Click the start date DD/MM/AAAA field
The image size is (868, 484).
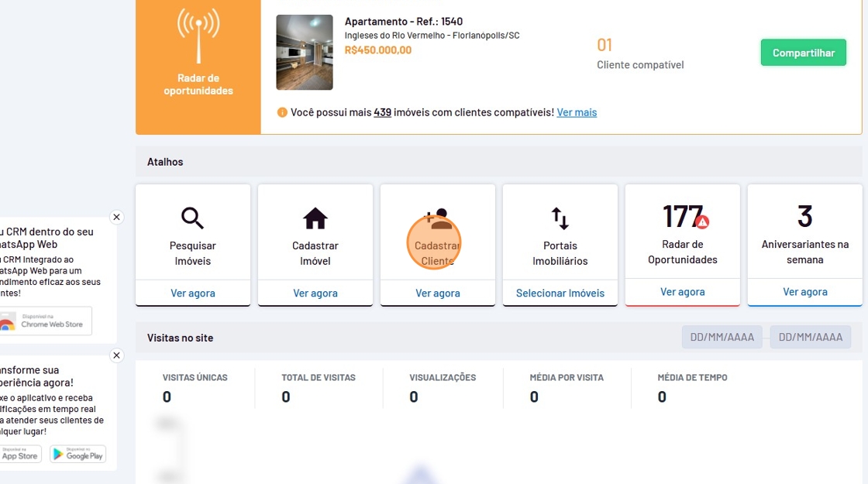click(722, 338)
